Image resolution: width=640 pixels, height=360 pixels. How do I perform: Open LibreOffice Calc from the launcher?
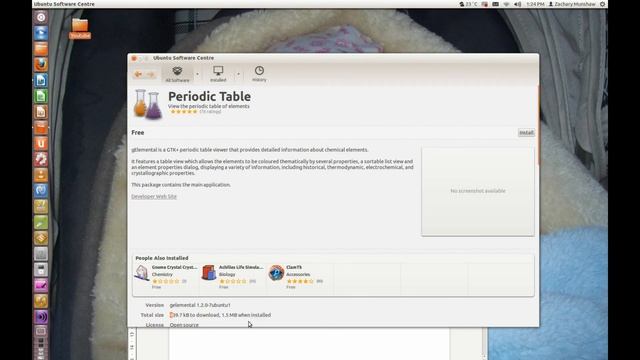[x=41, y=96]
